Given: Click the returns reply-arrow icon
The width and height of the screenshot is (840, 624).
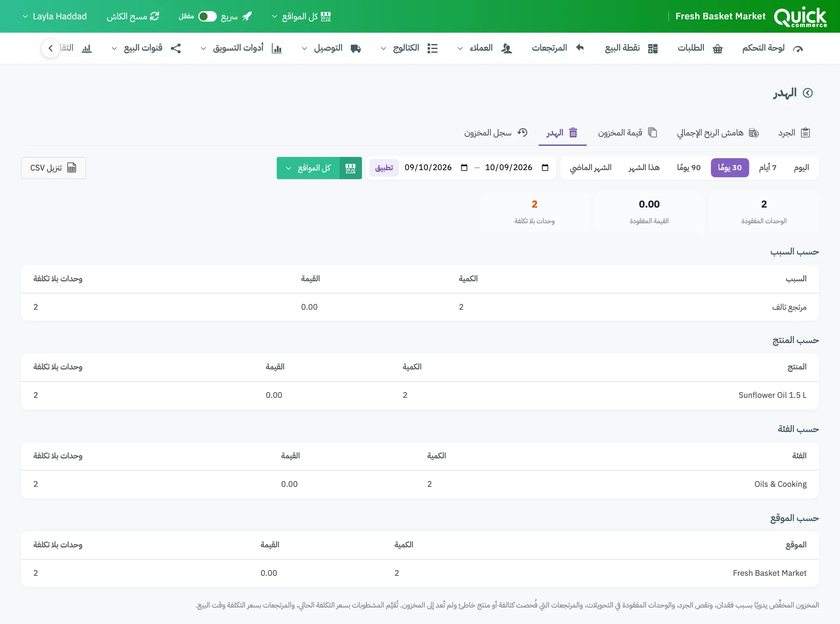Looking at the screenshot, I should [x=580, y=48].
